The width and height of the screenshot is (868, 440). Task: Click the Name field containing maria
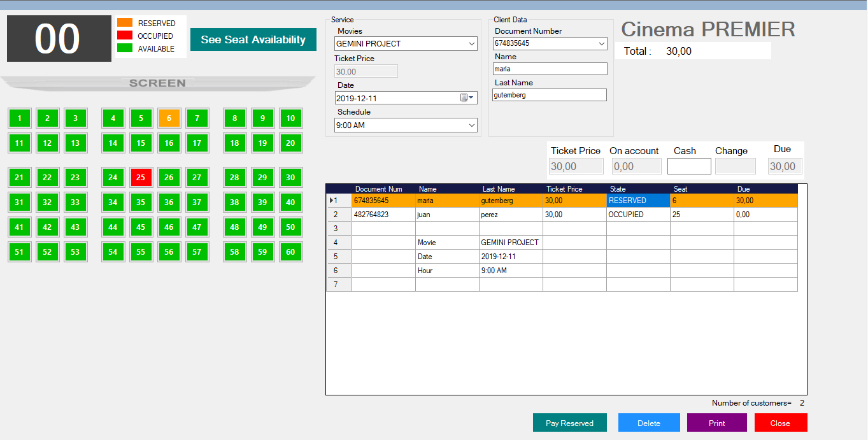coord(549,68)
